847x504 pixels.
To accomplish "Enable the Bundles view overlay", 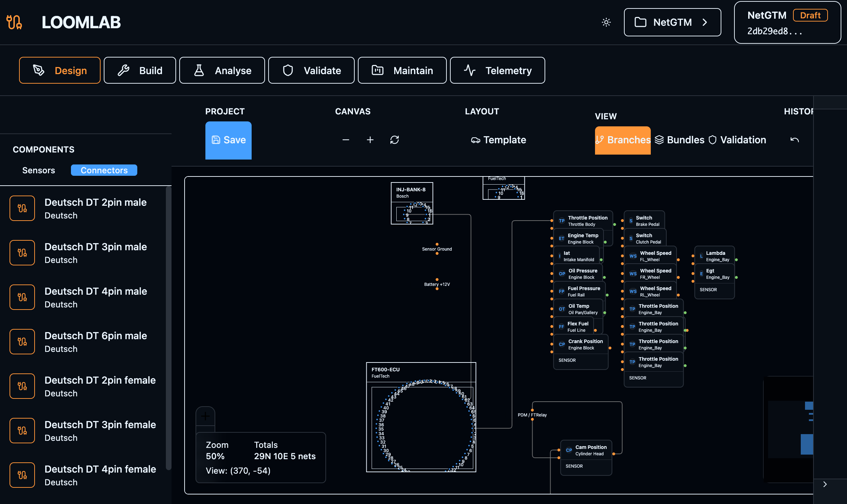I will (679, 140).
